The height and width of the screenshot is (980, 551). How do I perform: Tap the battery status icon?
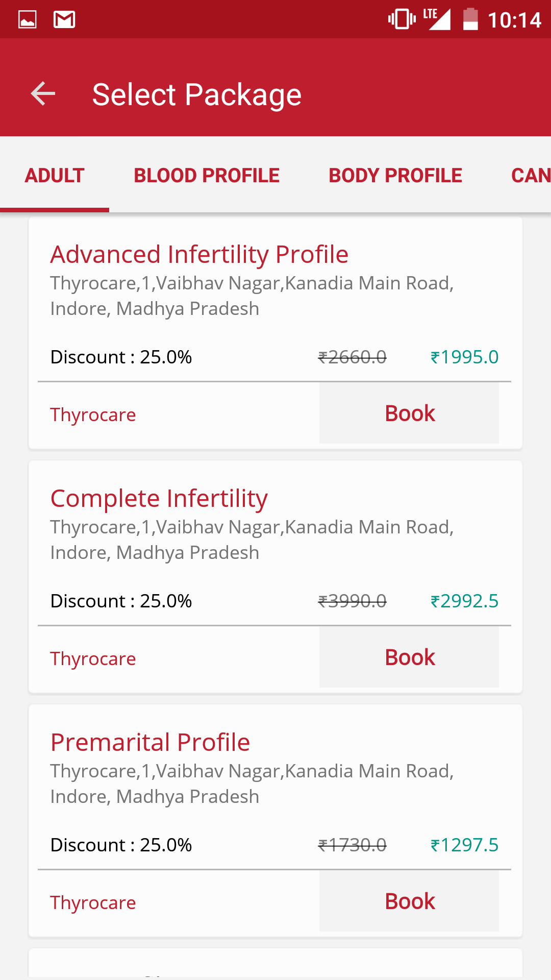[x=470, y=19]
